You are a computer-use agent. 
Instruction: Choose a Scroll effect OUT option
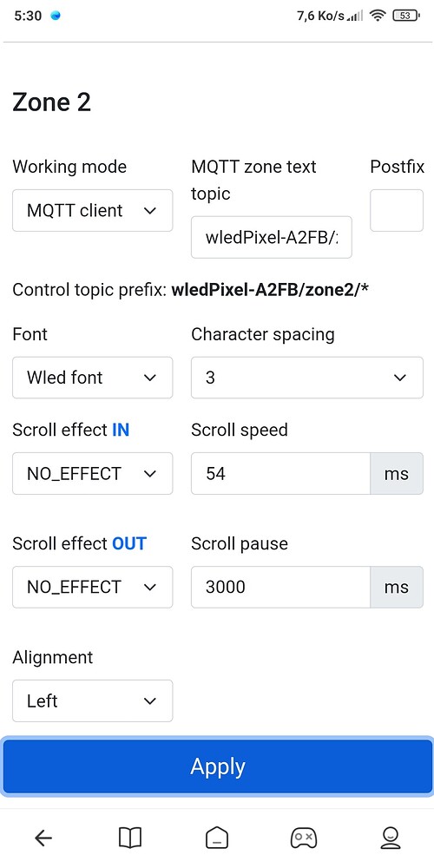tap(93, 587)
